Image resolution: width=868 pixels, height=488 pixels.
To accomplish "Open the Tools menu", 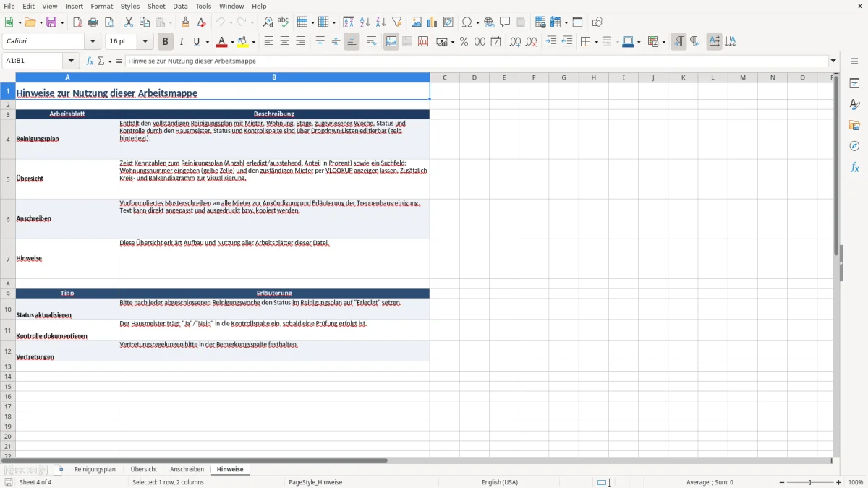I will [203, 6].
